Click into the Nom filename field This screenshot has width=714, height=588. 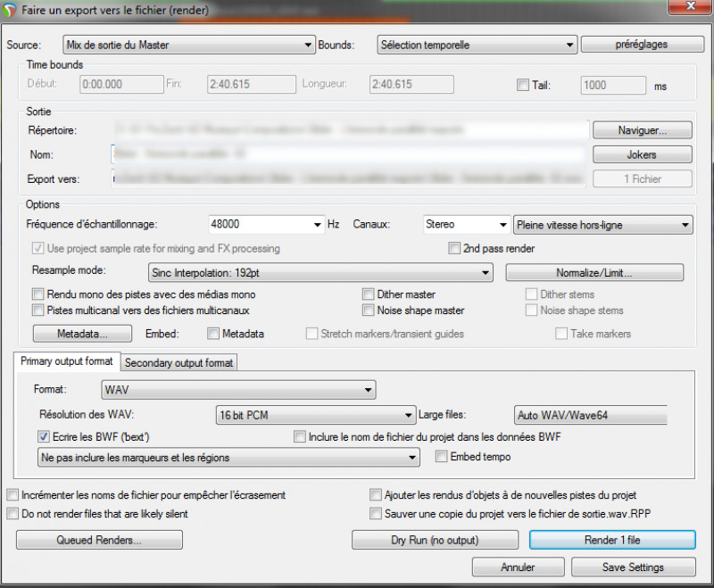coord(348,154)
